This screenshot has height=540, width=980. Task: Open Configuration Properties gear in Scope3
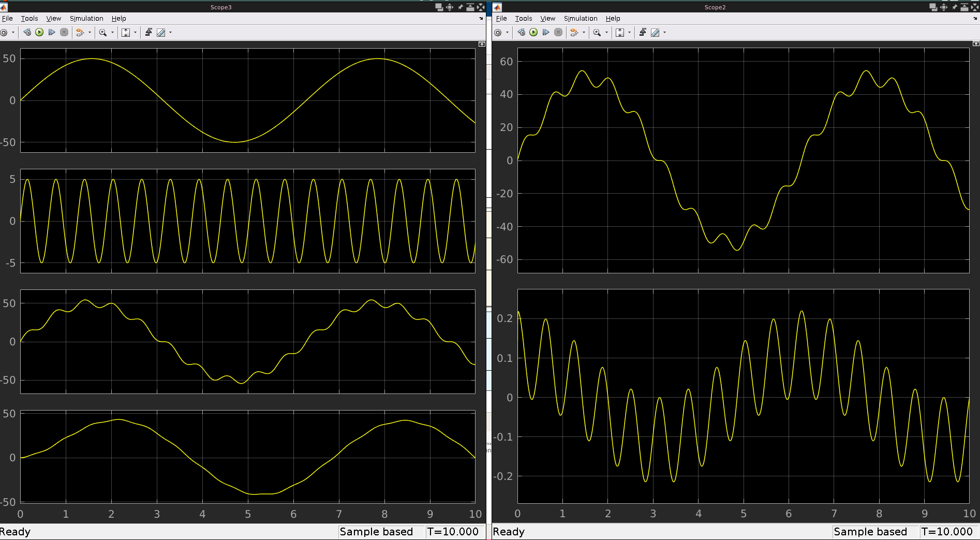coord(7,32)
